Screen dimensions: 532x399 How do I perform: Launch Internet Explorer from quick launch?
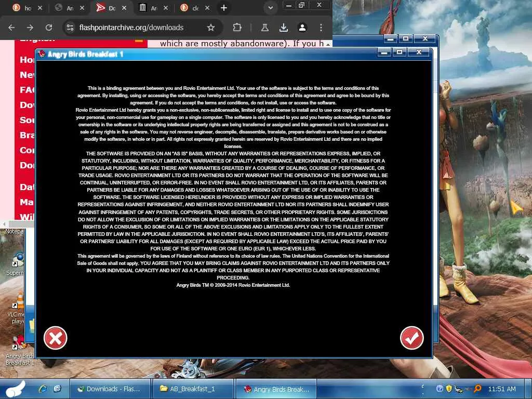(x=43, y=389)
